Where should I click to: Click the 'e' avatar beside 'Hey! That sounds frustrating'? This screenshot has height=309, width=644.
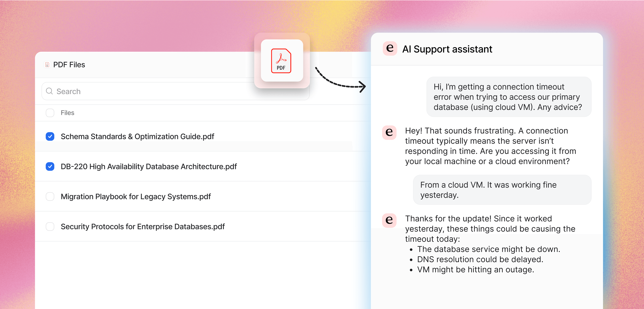point(389,132)
